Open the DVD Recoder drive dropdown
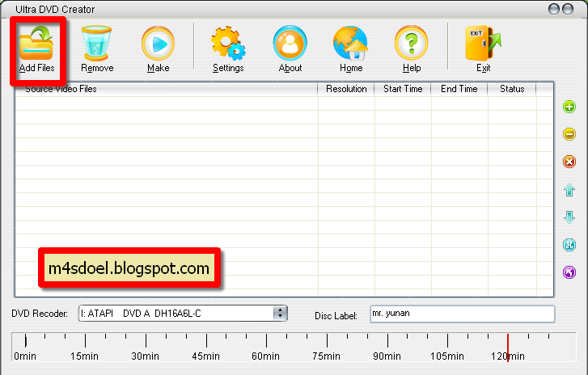Image resolution: width=588 pixels, height=375 pixels. point(280,314)
